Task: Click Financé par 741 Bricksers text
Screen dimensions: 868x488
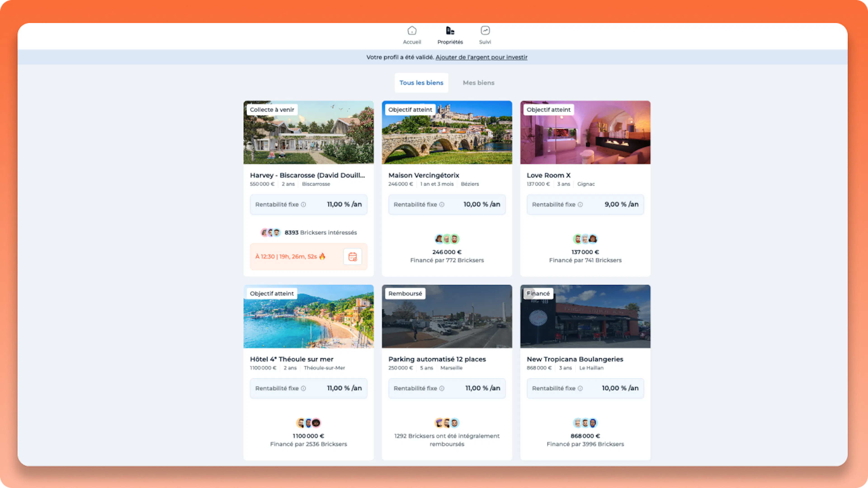Action: [x=585, y=260]
